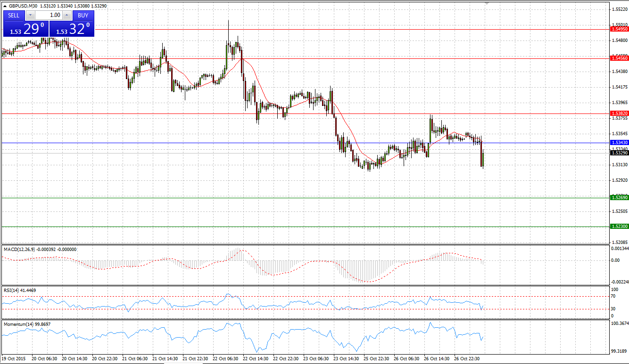Click the 1.54175 price scale value
Viewport: 629px width, 364px height.
(619, 87)
